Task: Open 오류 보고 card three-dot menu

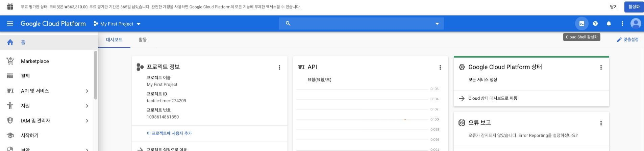Action: pos(601,123)
